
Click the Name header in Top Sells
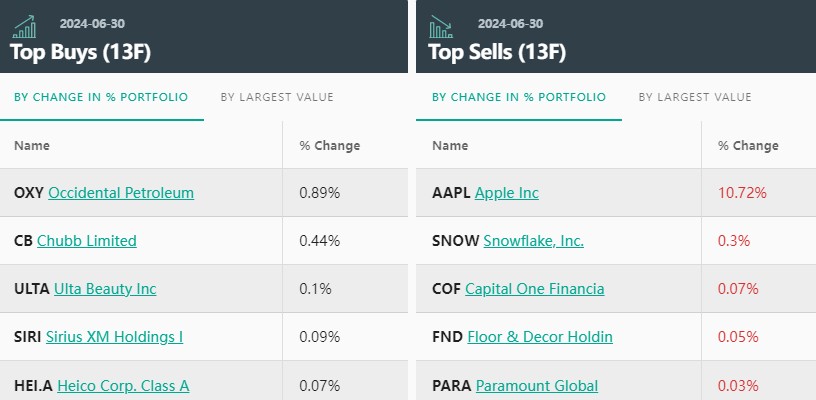pos(450,146)
